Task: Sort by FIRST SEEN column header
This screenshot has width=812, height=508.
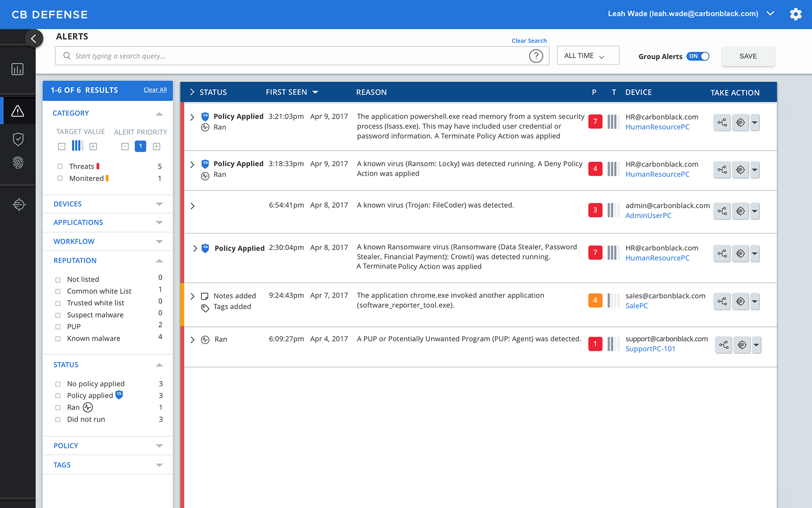Action: (292, 92)
